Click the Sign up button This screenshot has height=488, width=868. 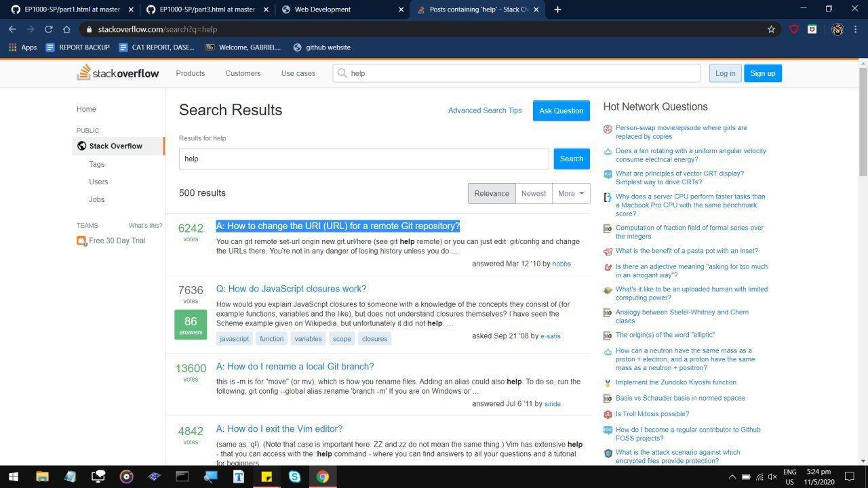pyautogui.click(x=763, y=73)
